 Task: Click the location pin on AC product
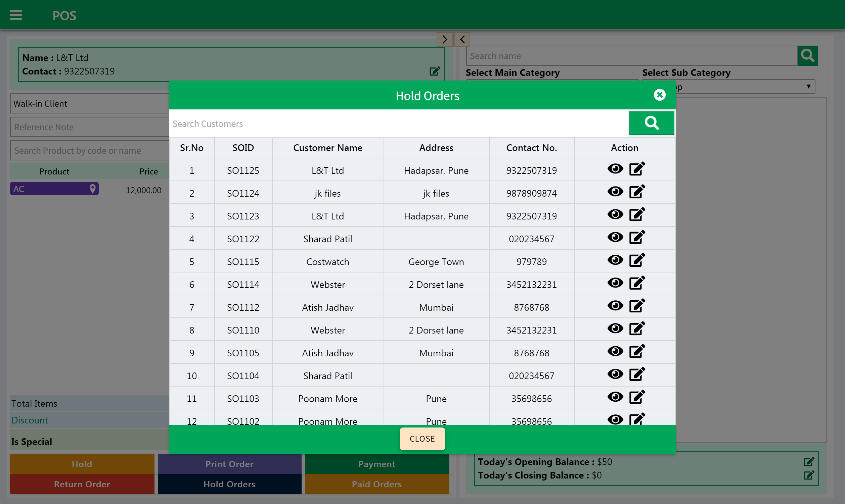(92, 189)
